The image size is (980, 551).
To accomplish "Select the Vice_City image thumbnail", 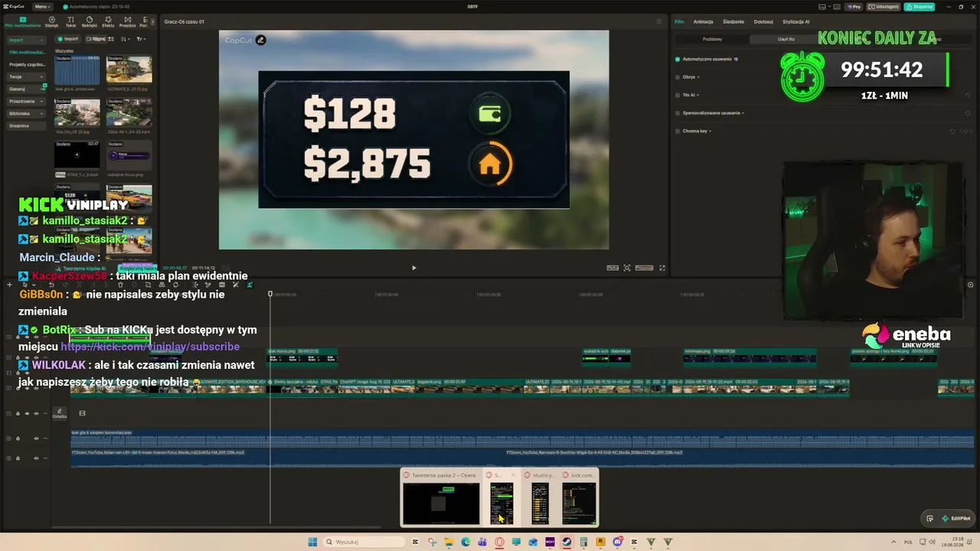I will 77,112.
